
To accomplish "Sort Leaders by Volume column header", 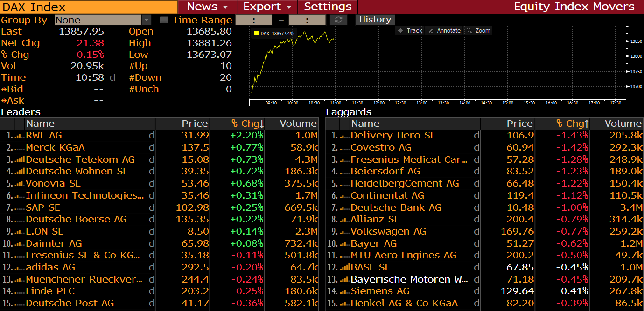I will 298,124.
